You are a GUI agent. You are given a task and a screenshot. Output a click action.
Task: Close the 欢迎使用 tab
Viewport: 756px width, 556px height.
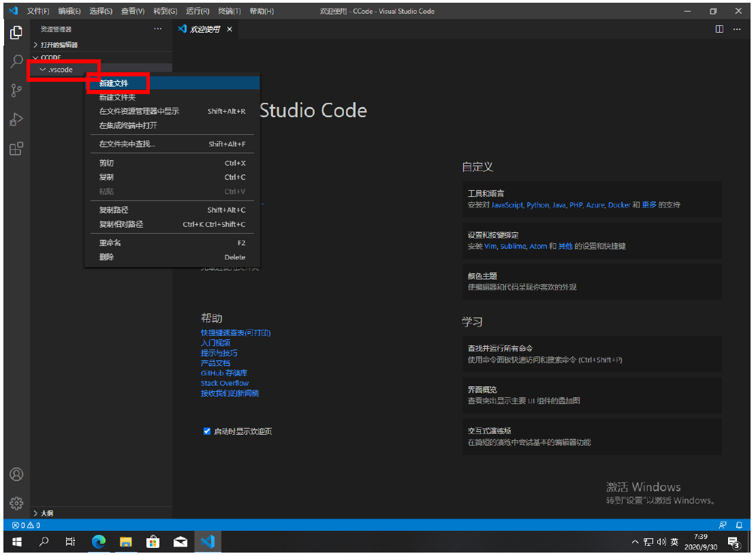tap(230, 29)
